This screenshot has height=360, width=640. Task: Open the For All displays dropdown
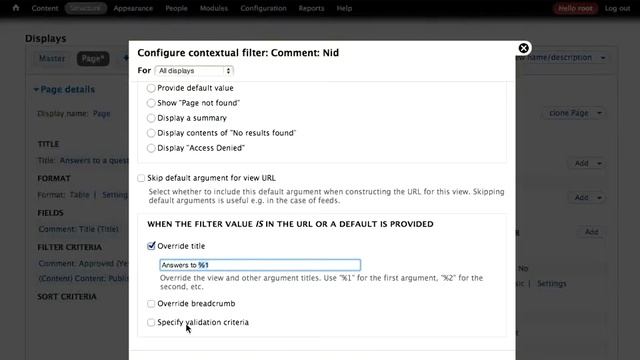tap(194, 71)
